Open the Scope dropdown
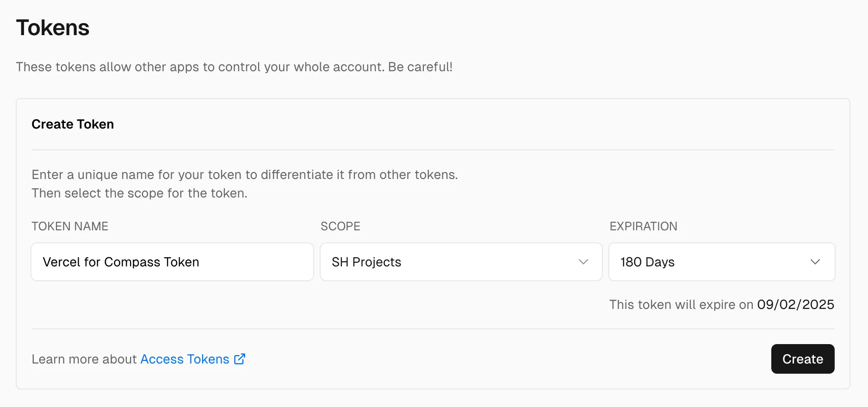Image resolution: width=868 pixels, height=407 pixels. 461,262
